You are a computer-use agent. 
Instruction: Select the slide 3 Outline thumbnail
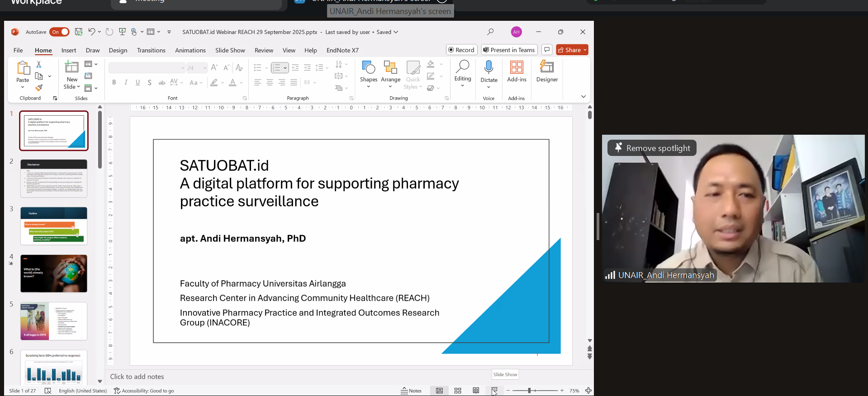tap(54, 226)
